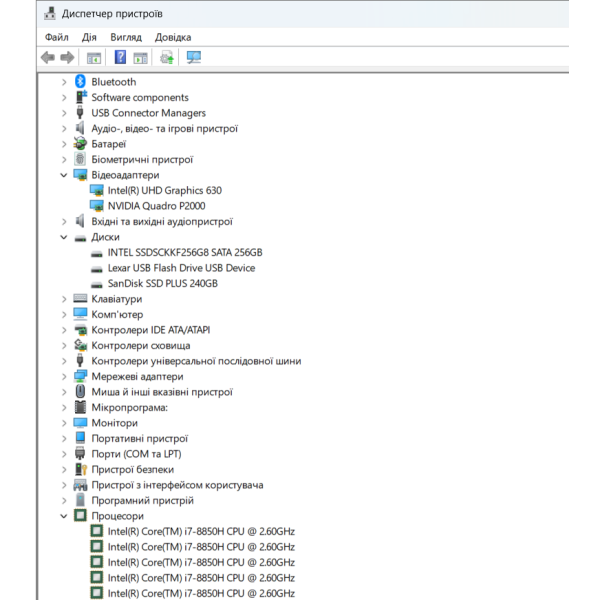Image resolution: width=600 pixels, height=600 pixels.
Task: Select Вхідні та вихідні аудіопристрої row
Action: pos(162,222)
